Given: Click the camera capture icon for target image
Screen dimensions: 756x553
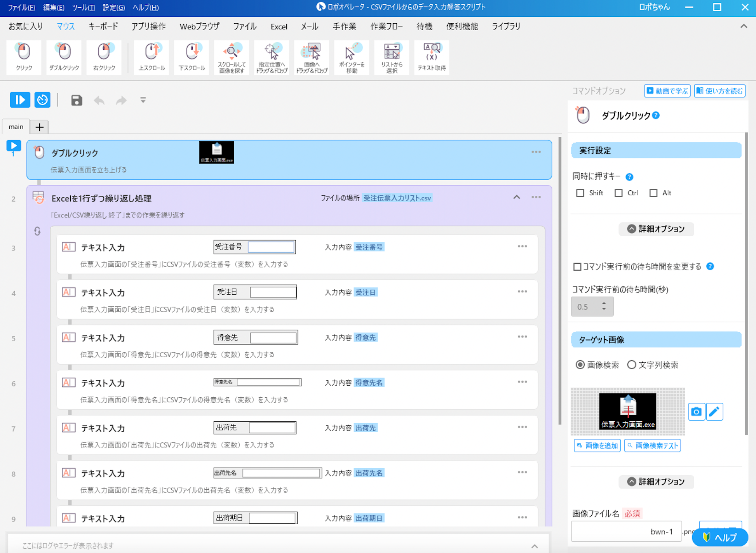Looking at the screenshot, I should pos(696,412).
